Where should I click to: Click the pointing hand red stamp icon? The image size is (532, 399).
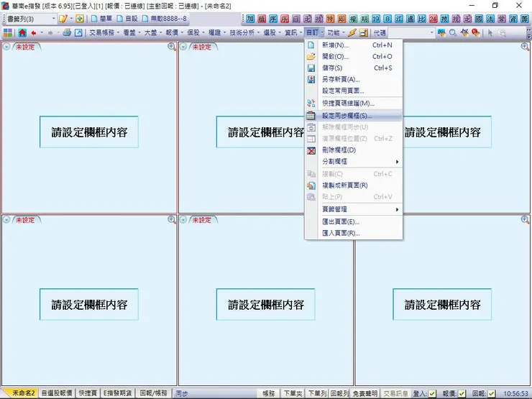[476, 33]
